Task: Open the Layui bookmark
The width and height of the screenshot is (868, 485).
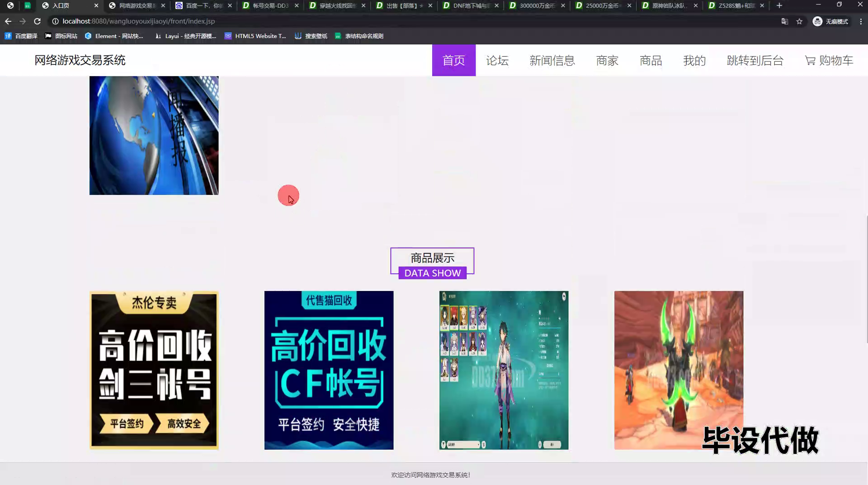Action: tap(186, 36)
